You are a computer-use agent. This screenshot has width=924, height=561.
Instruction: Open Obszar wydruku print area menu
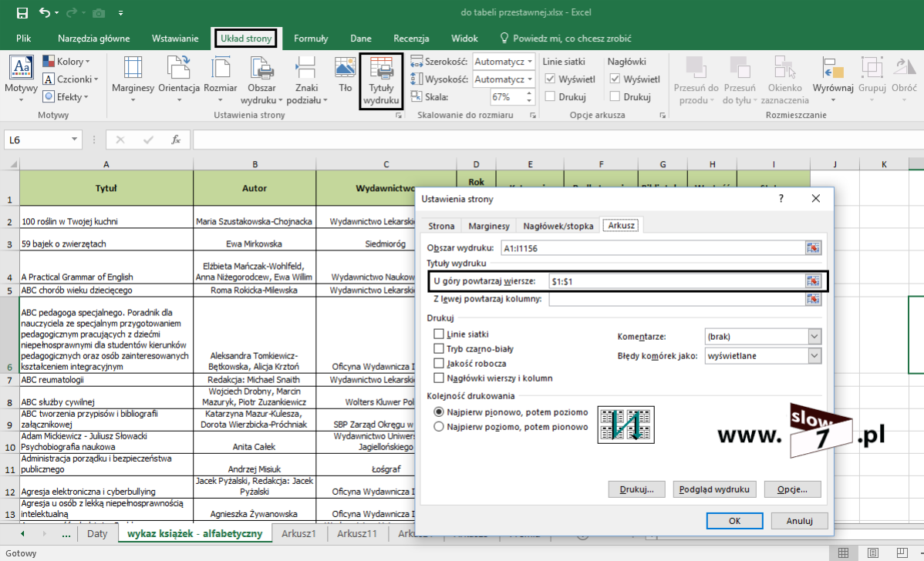tap(261, 81)
